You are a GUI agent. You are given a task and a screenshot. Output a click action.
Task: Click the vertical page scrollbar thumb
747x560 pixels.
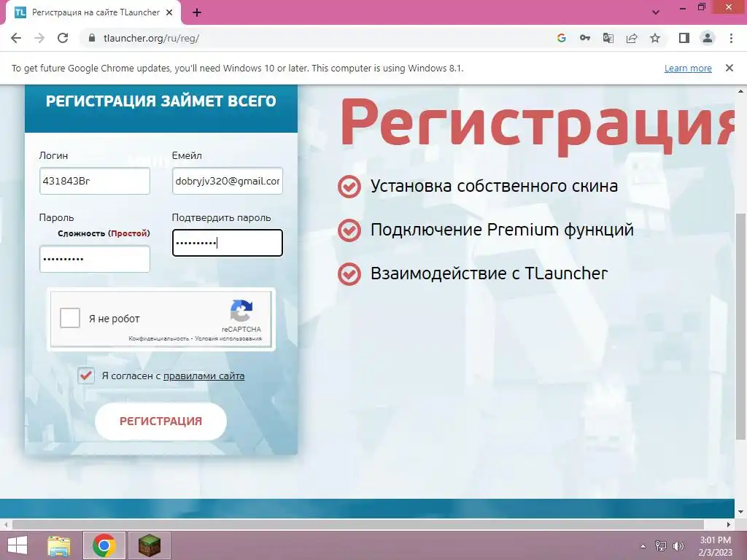pos(740,326)
